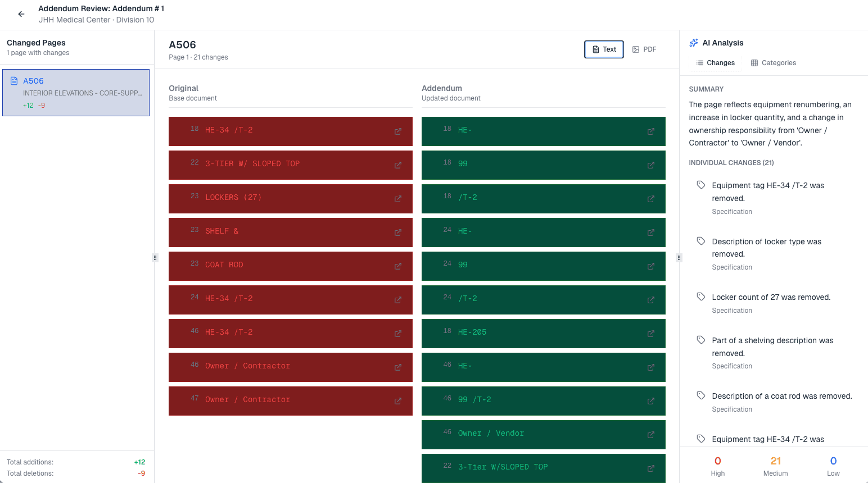Switch to Text view mode
Screen dimensions: 868x483
[x=604, y=49]
